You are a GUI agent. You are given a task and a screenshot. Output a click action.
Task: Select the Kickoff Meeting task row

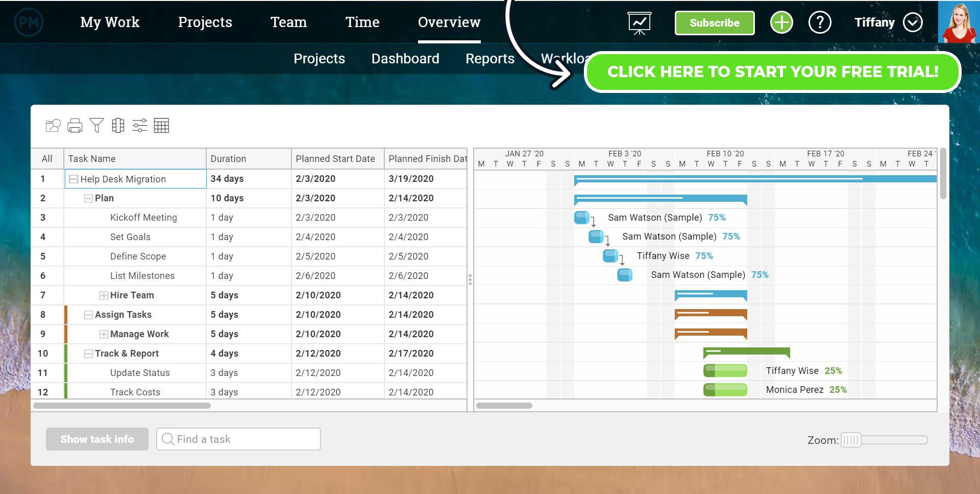143,218
